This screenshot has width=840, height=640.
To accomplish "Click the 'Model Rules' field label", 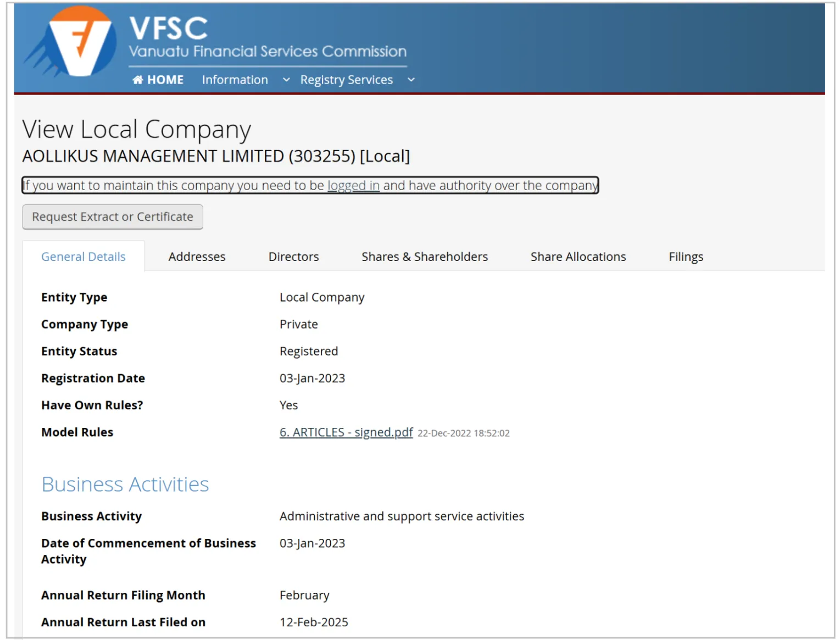I will 77,432.
